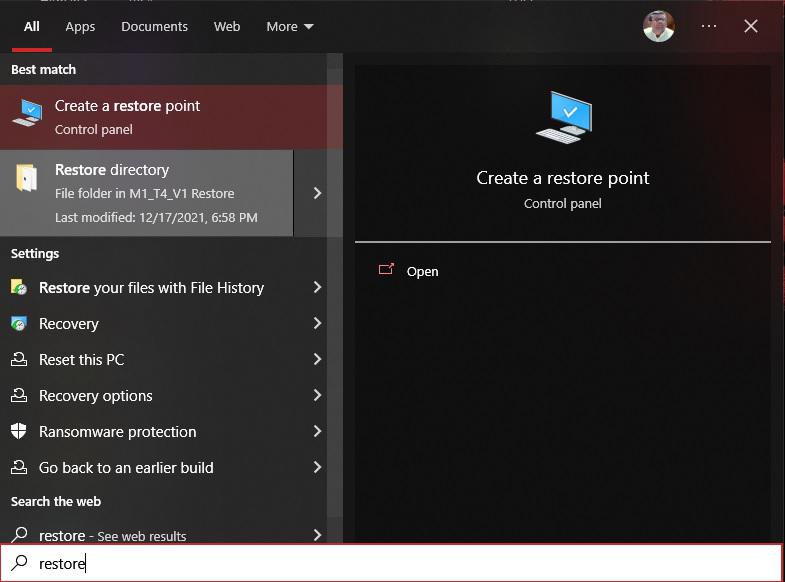The image size is (785, 582).
Task: Expand Restore your files with File History chevron
Action: [x=317, y=287]
